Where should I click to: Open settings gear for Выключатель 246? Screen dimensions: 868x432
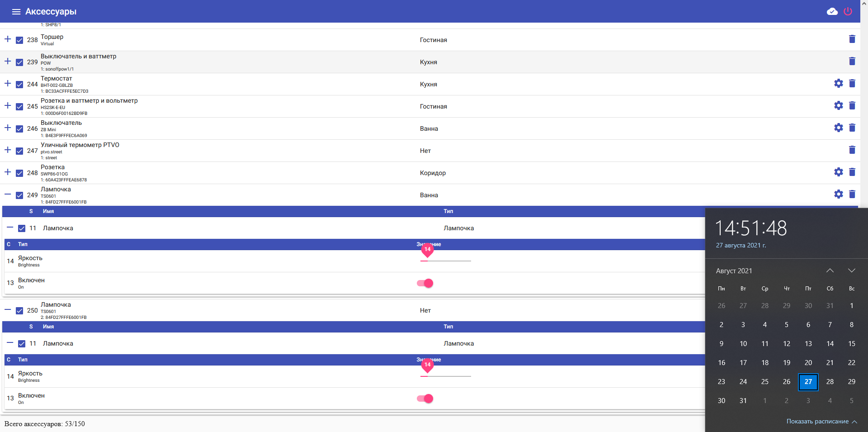pos(839,128)
